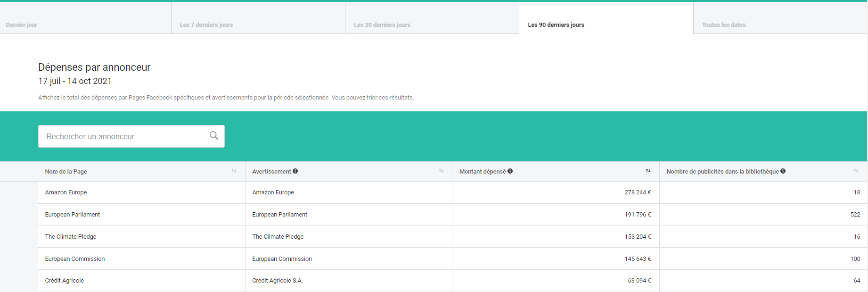Image resolution: width=868 pixels, height=292 pixels.
Task: Click the Montant dépensé column header
Action: point(483,172)
